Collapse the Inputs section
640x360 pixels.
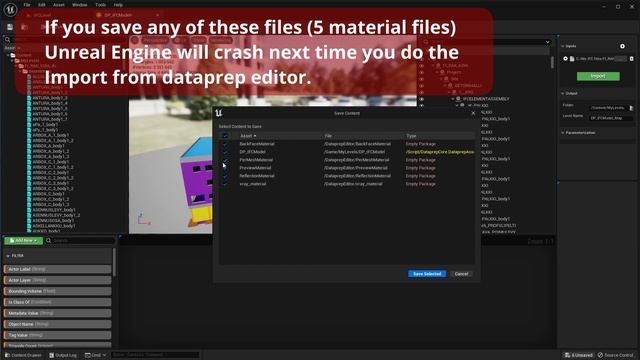point(563,46)
